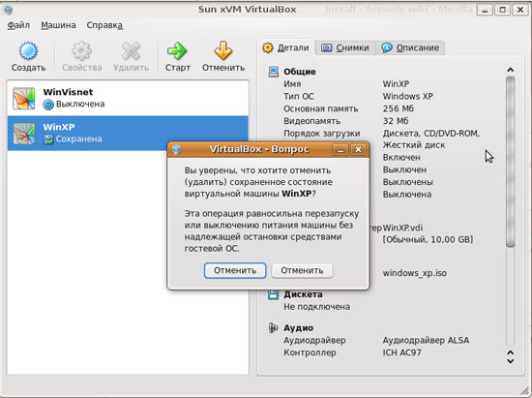Screen dimensions: 532x398
Task: Click the Аудио section header
Action: [298, 328]
